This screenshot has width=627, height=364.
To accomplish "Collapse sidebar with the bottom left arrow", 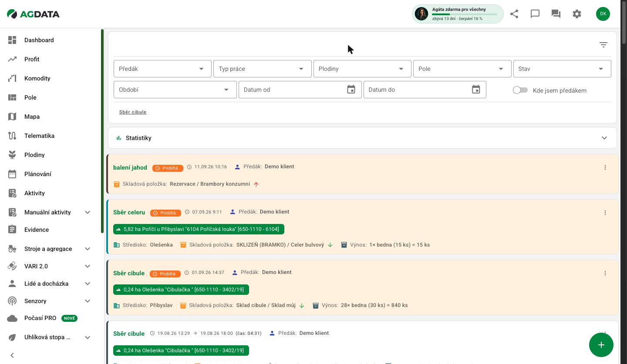I will 12,355.
